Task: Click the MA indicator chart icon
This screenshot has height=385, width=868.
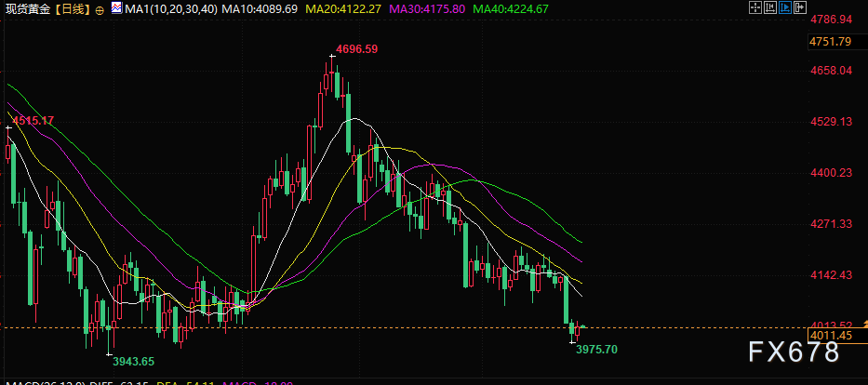Action: pos(117,8)
